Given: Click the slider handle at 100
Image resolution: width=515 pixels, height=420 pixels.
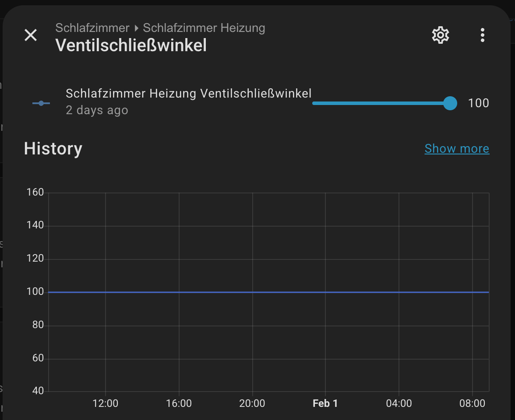Looking at the screenshot, I should (450, 103).
